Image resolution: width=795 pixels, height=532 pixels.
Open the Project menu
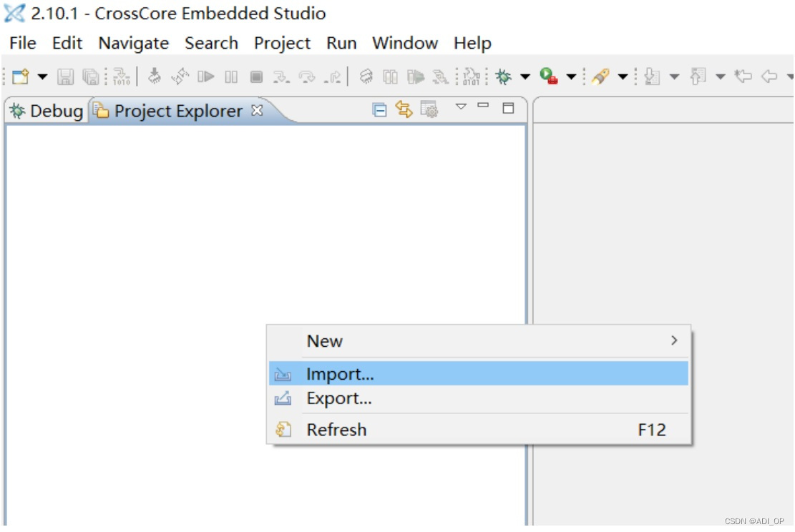click(282, 43)
